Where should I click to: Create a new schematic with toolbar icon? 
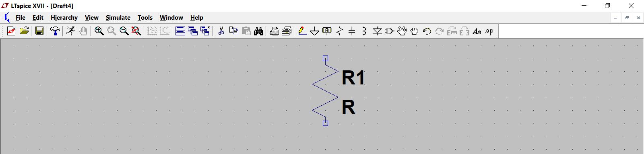[x=11, y=31]
